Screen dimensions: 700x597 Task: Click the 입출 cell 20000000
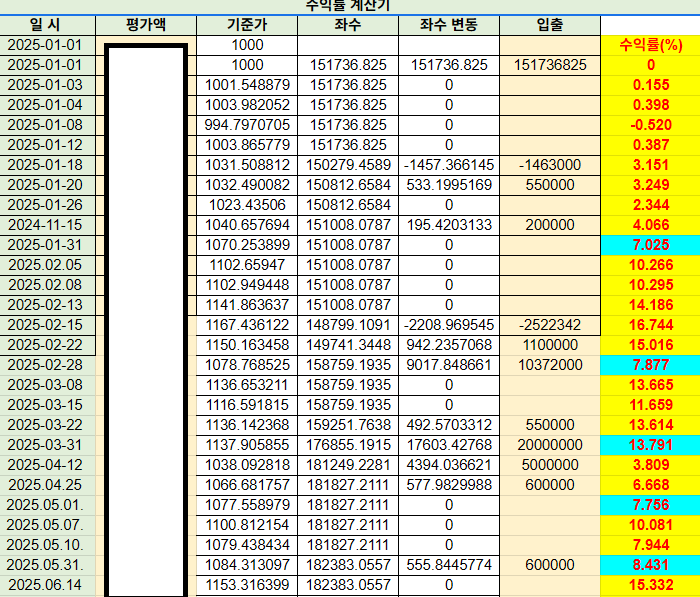[x=550, y=445]
